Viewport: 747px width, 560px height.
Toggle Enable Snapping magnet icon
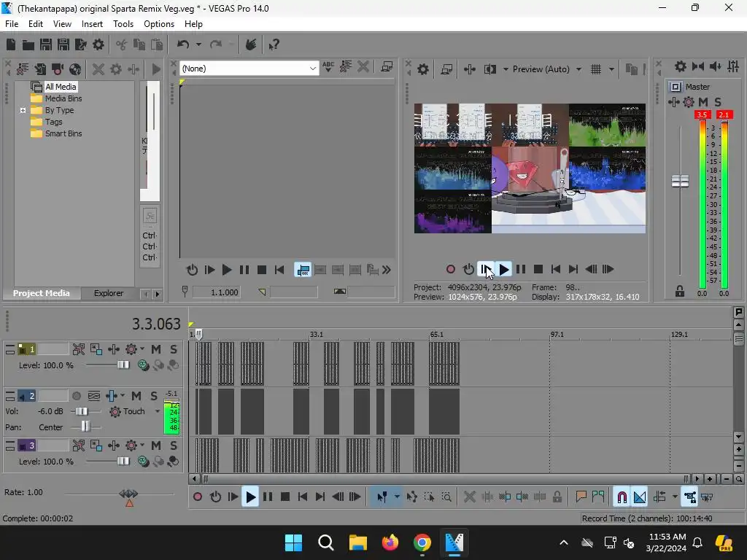[x=622, y=497]
